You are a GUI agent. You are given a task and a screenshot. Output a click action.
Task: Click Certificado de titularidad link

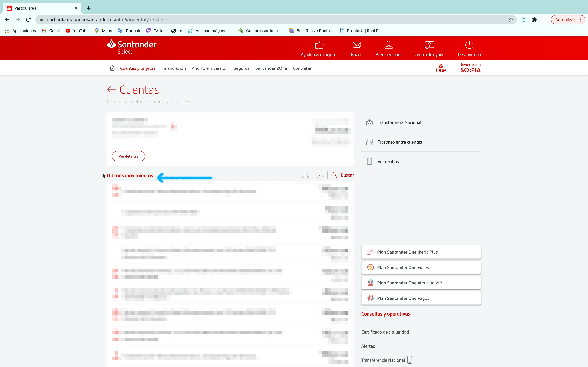(385, 332)
